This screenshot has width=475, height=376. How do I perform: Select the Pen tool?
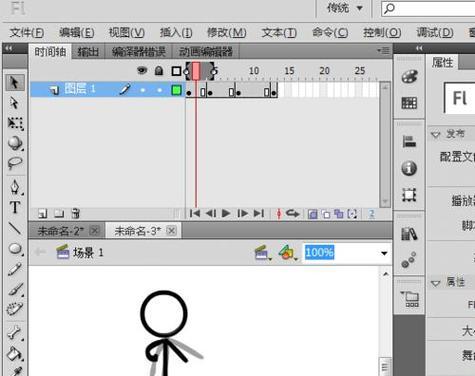15,187
